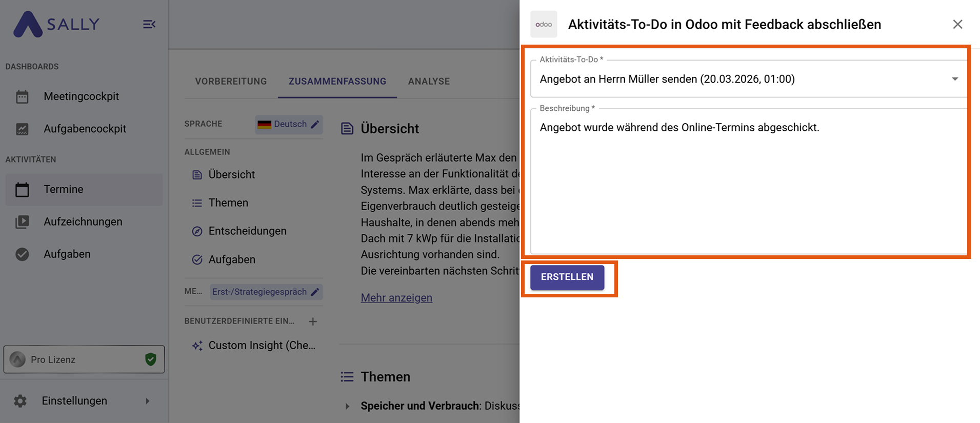The height and width of the screenshot is (423, 980).
Task: Go to Aufzeichnungen in sidebar
Action: pos(83,221)
